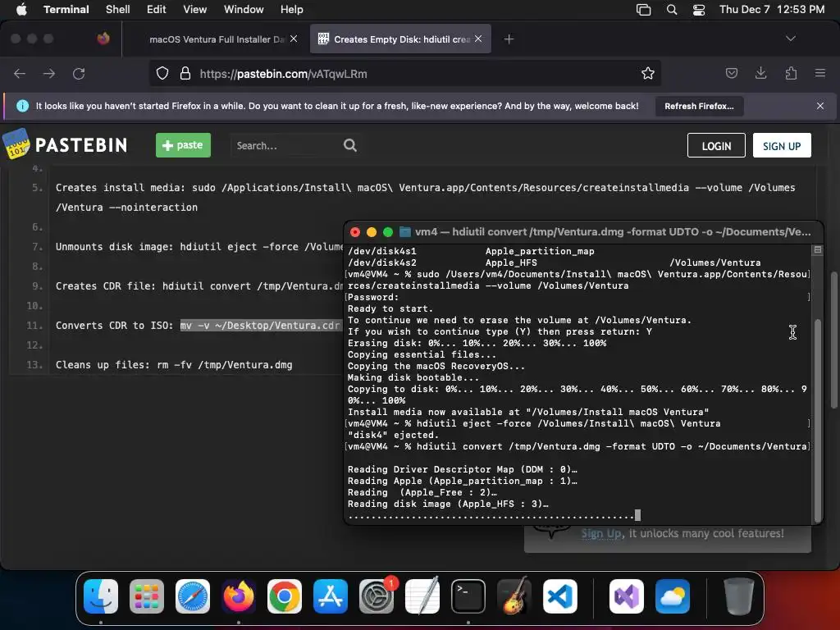Open Finder from the Dock
The height and width of the screenshot is (630, 840).
pos(101,596)
